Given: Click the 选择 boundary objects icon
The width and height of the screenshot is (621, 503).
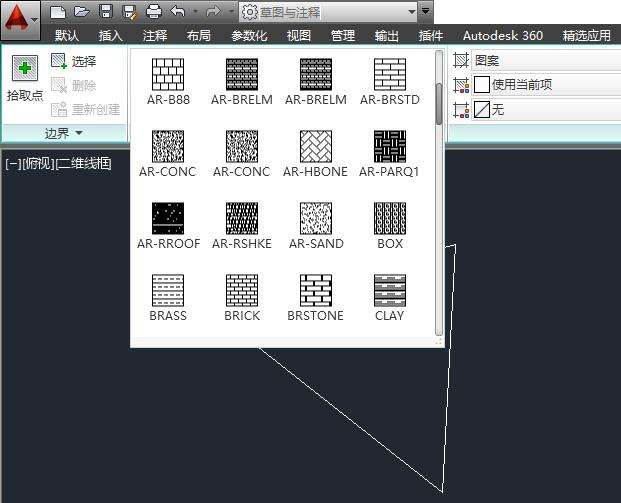Looking at the screenshot, I should click(59, 62).
